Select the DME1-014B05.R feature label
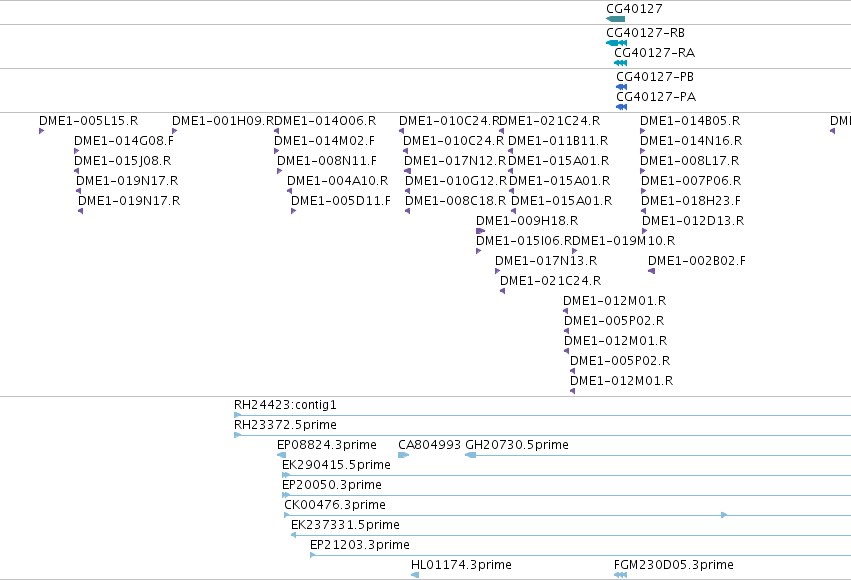This screenshot has height=580, width=851. (690, 120)
